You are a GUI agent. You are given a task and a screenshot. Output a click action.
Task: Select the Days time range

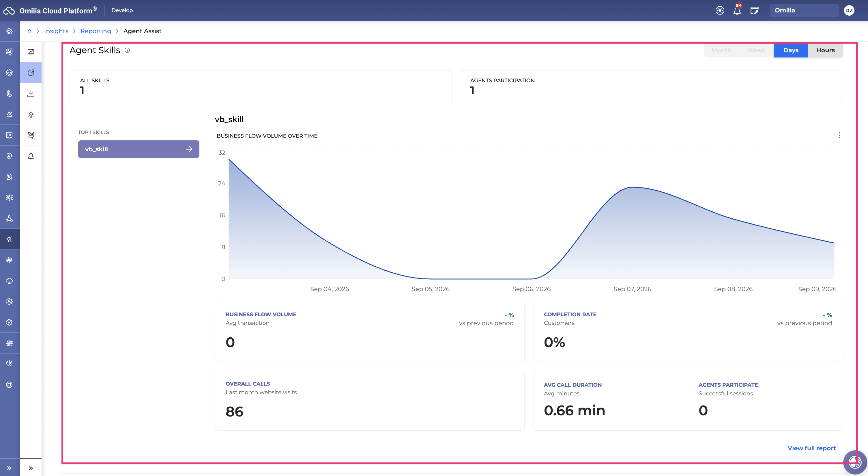point(790,50)
